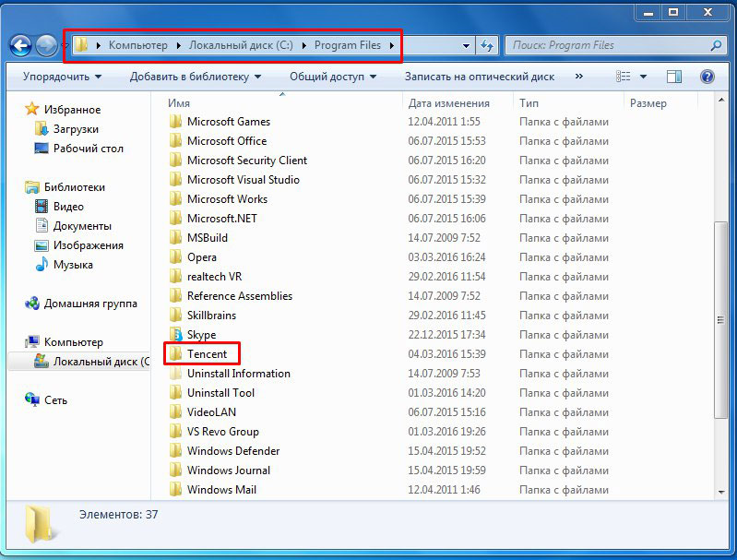Viewport: 737px width, 560px height.
Task: Select Загрузки in the Favorites sidebar
Action: 76,129
